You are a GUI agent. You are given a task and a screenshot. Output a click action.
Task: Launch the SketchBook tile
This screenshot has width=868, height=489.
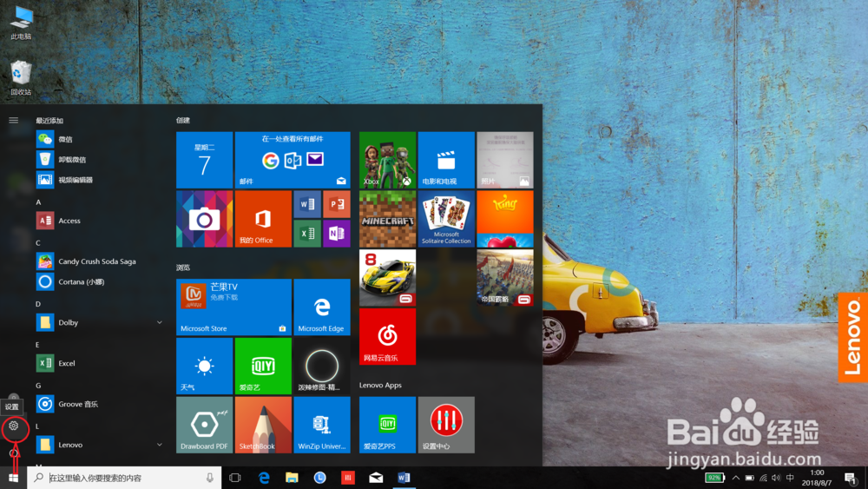click(x=263, y=425)
